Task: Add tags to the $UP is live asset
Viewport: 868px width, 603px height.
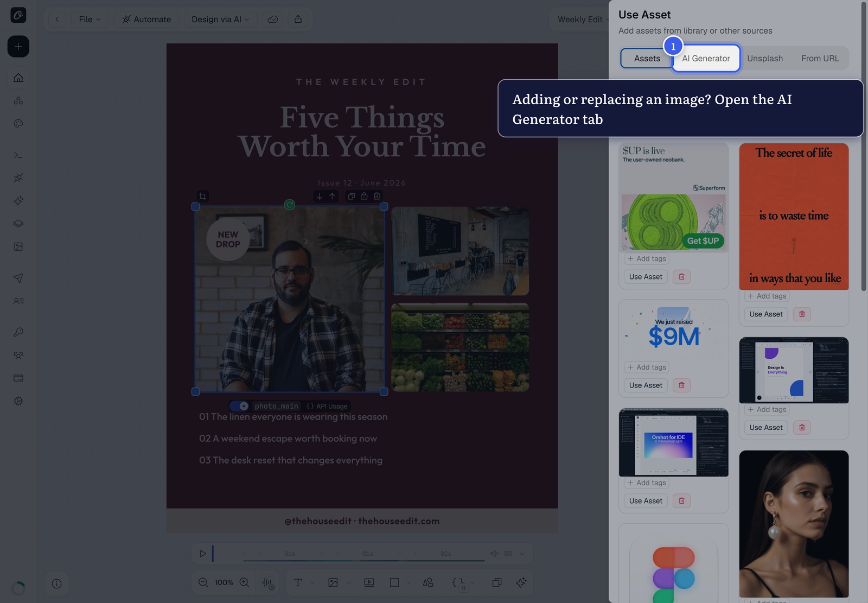Action: click(x=647, y=259)
